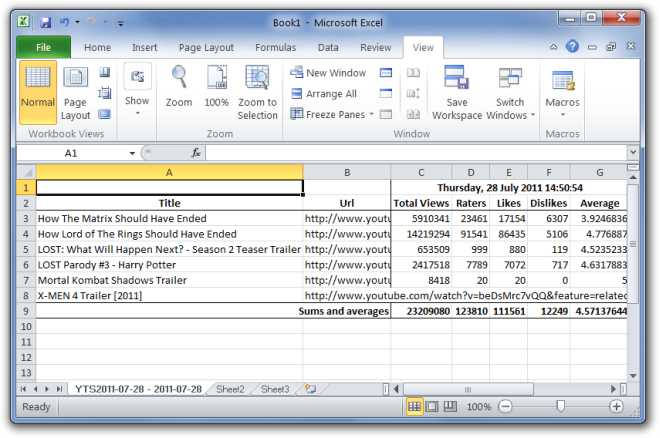Click Custom Views icon in Workbook Views

click(x=105, y=93)
